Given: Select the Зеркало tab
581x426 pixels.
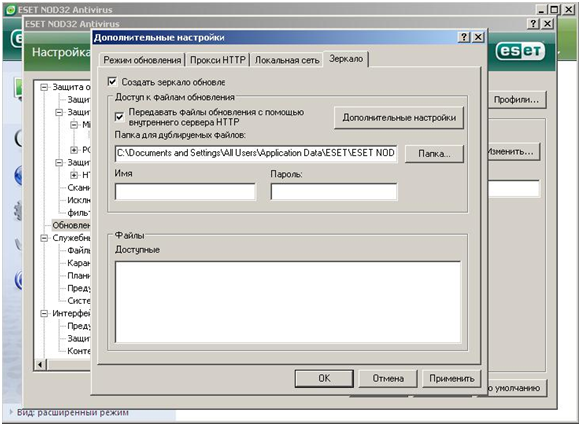Looking at the screenshot, I should pos(346,59).
